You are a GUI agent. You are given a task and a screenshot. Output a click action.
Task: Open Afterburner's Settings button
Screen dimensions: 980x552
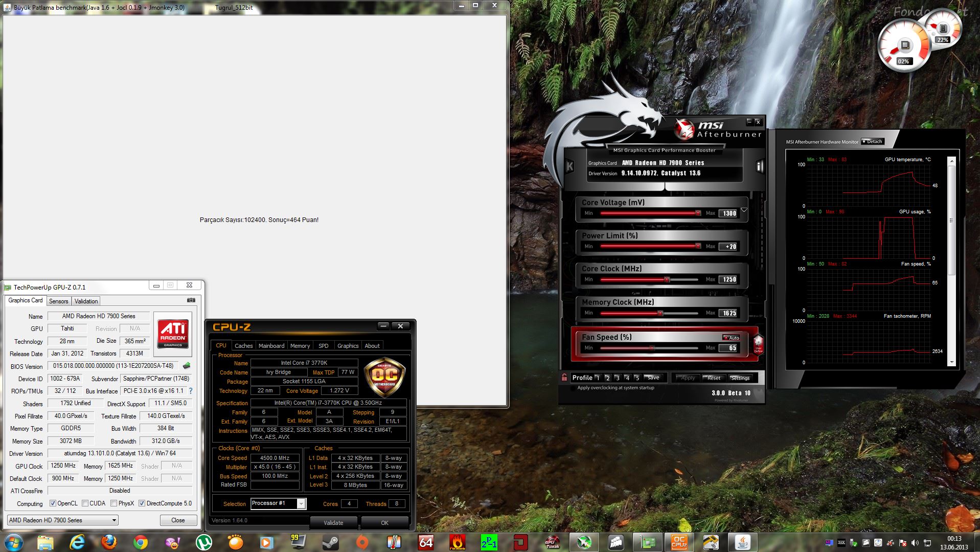740,378
